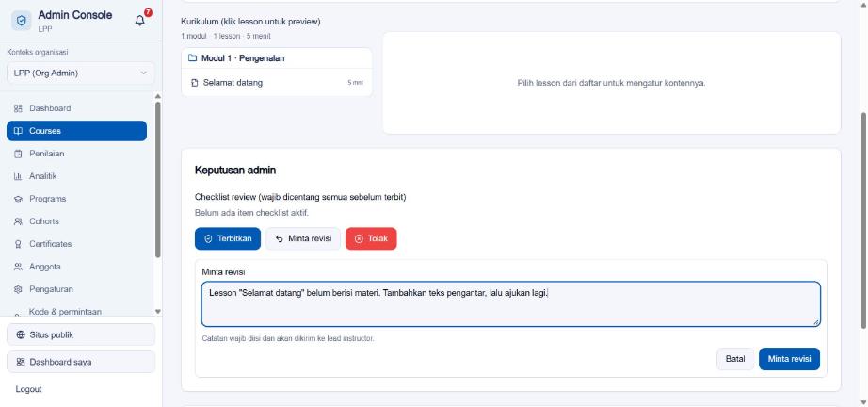Click '1 modul · 1 lesson · 5 menit' summary
This screenshot has height=407, width=868.
[x=226, y=36]
